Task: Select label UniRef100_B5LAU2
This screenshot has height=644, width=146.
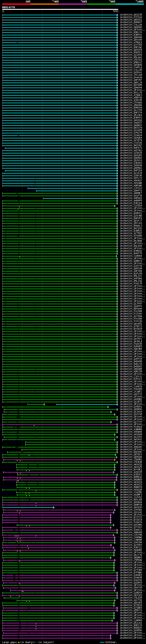Action: [x=131, y=58]
